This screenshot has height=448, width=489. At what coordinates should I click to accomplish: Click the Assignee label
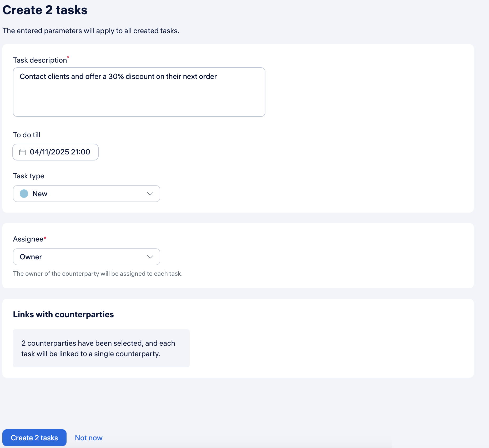tap(28, 239)
